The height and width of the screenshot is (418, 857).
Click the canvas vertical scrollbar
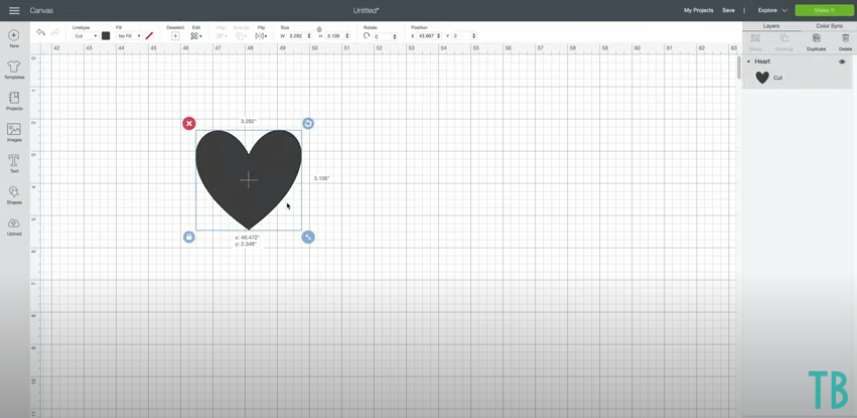739,68
